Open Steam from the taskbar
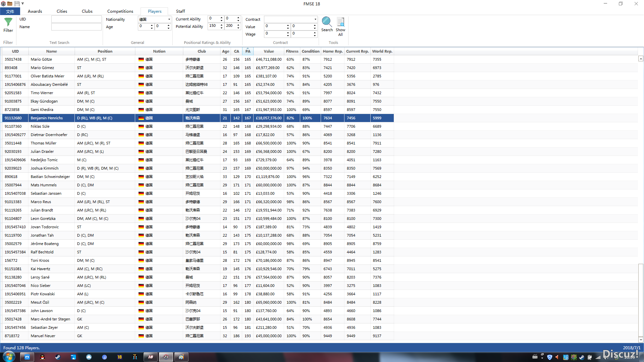 point(58,357)
